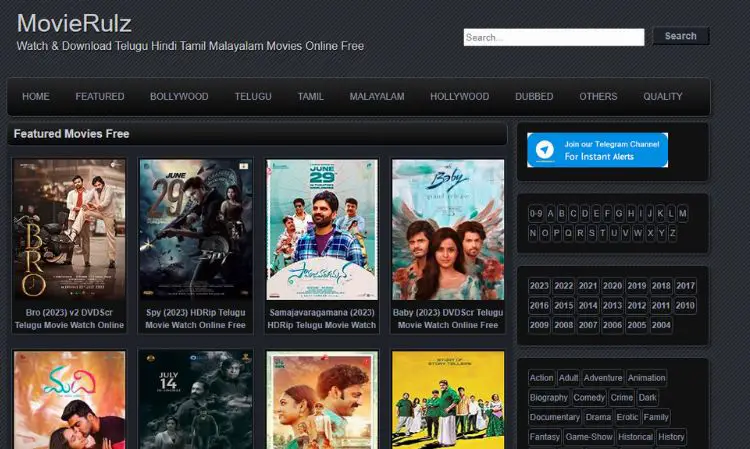750x449 pixels.
Task: Click Samajavaragamana (2023) HDRip title link
Action: (x=322, y=318)
